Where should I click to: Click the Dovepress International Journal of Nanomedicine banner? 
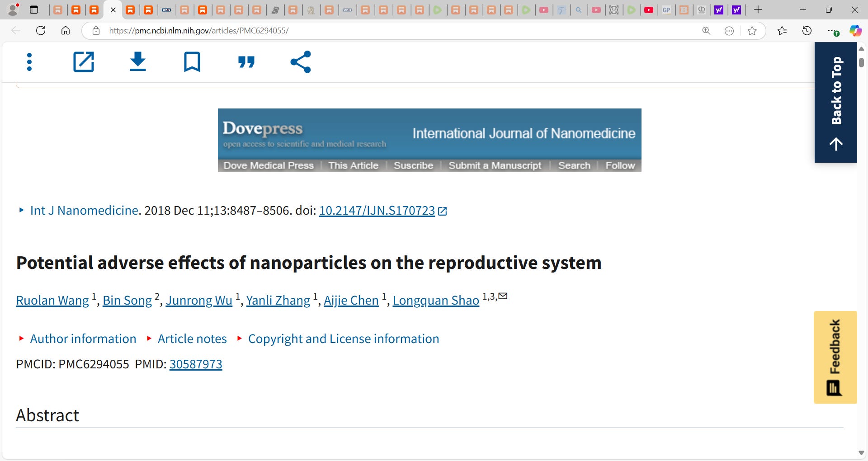429,140
